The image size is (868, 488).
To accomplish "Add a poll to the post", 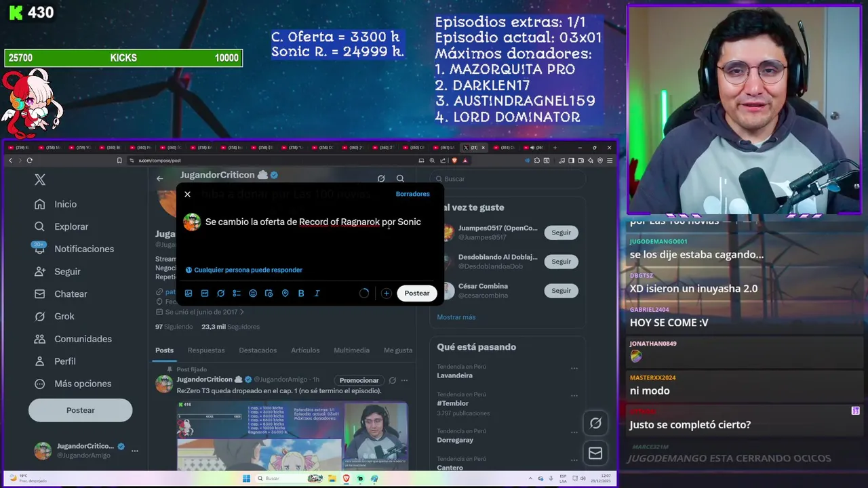I will [x=237, y=293].
